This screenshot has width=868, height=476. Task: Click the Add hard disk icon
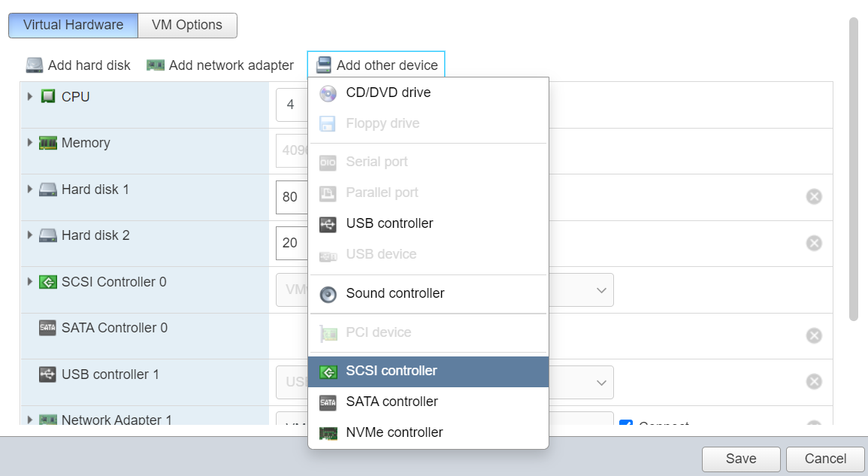[35, 65]
